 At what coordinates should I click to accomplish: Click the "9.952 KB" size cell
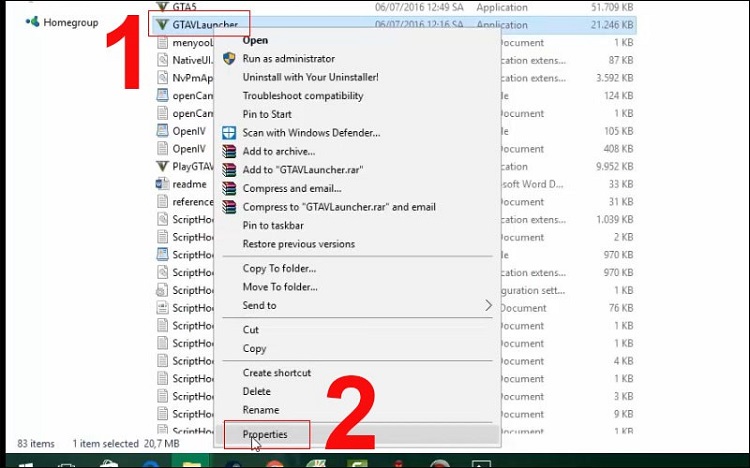614,167
